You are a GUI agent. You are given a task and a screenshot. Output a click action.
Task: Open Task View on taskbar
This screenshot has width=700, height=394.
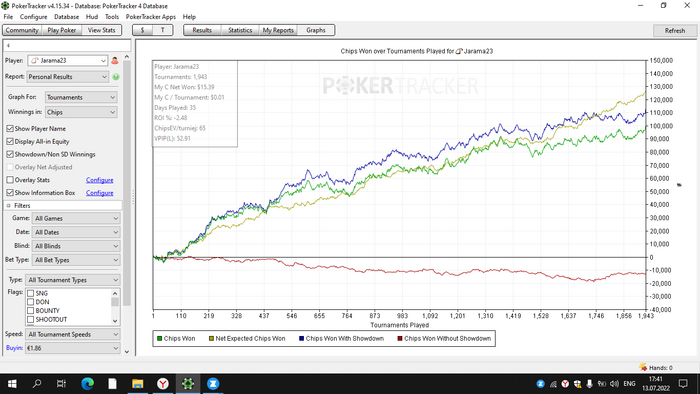61,383
